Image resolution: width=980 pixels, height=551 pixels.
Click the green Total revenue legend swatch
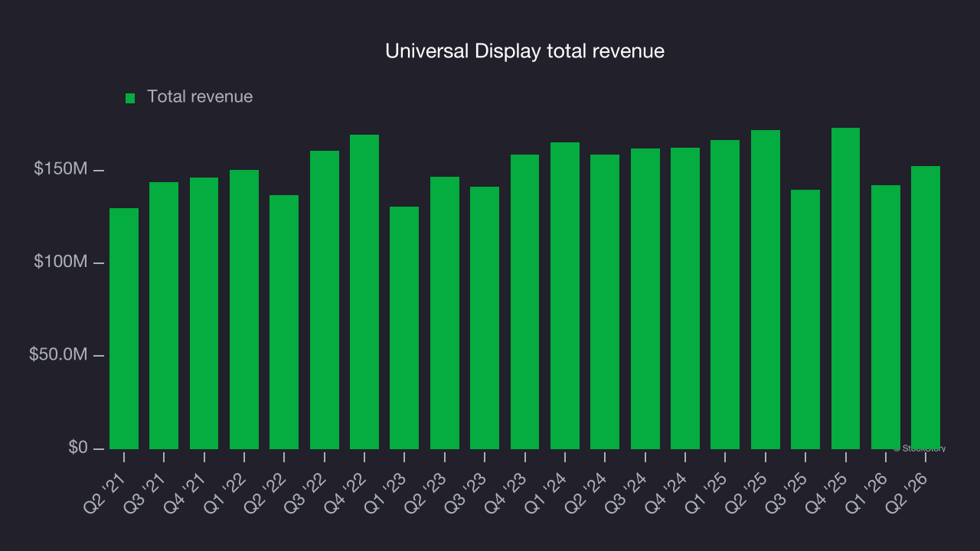130,98
